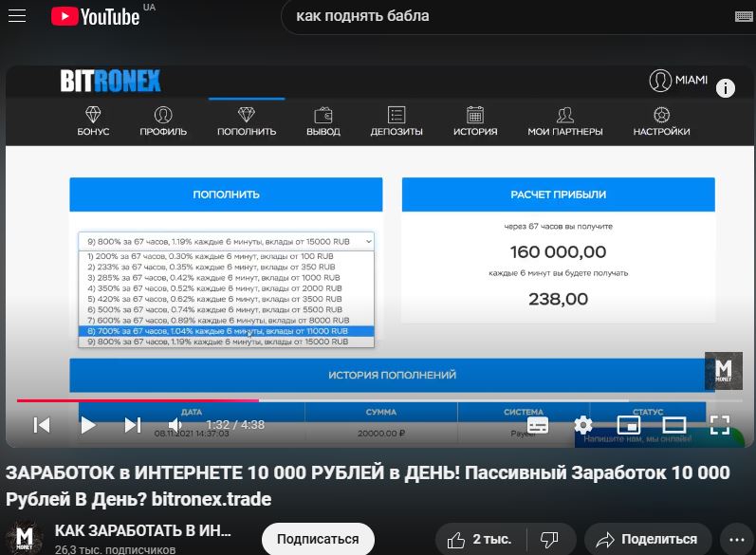
Task: Select plan '6) 500% за 67 часов'
Action: coord(226,309)
